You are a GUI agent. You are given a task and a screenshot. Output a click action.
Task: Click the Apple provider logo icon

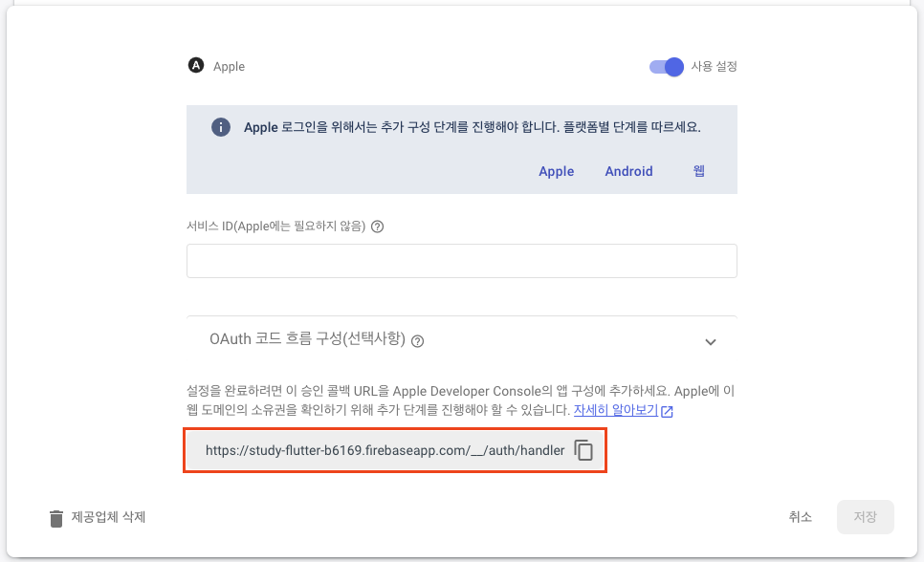[196, 65]
